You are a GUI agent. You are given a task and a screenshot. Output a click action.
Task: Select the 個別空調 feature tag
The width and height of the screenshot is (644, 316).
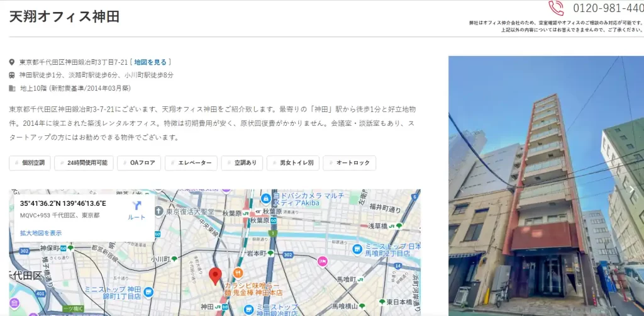click(30, 163)
